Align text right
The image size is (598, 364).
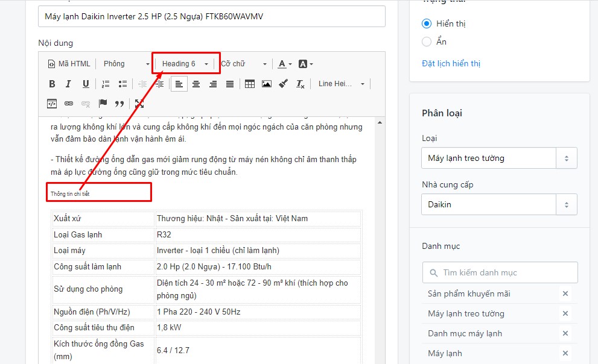coord(213,84)
